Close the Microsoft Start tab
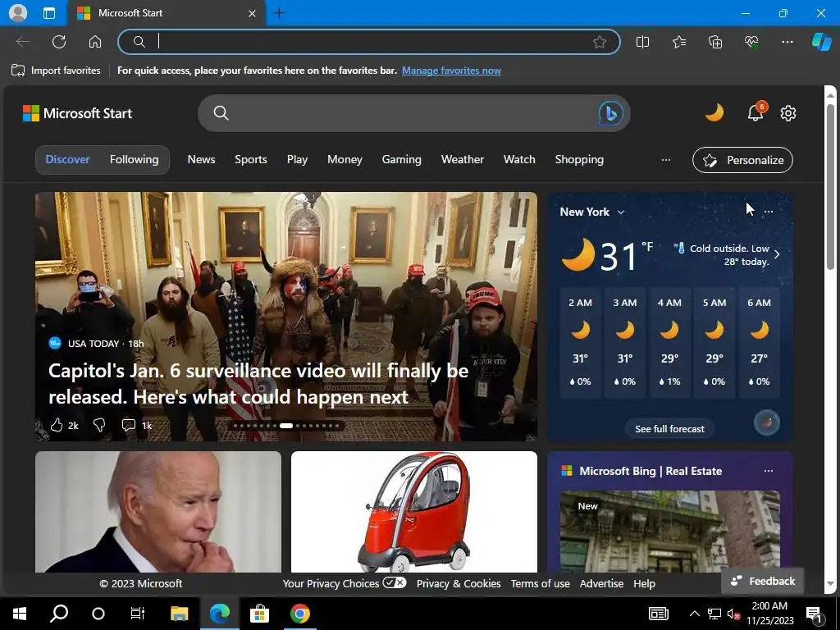This screenshot has height=630, width=840. point(253,13)
